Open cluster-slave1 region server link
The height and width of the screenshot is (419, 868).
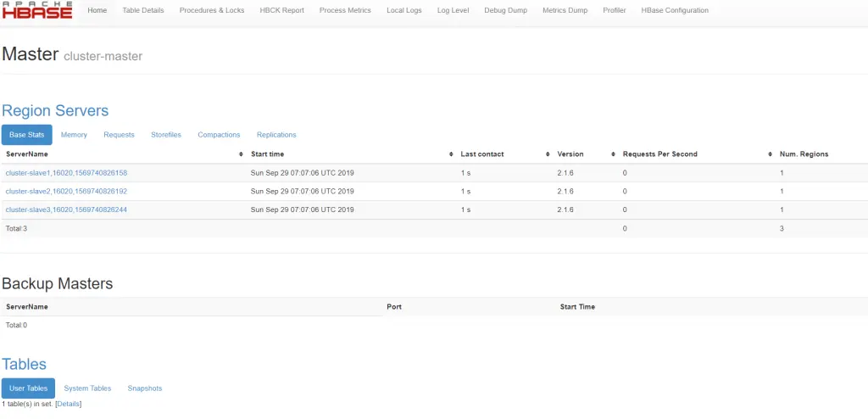coord(66,173)
